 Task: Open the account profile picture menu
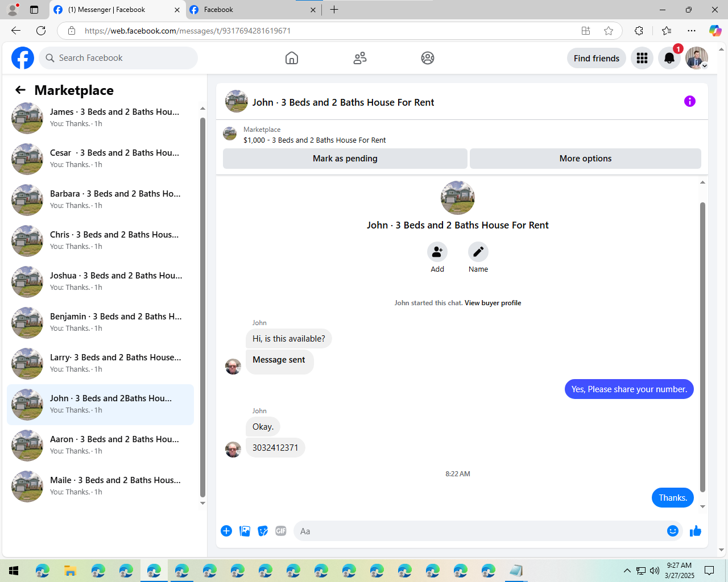(697, 58)
